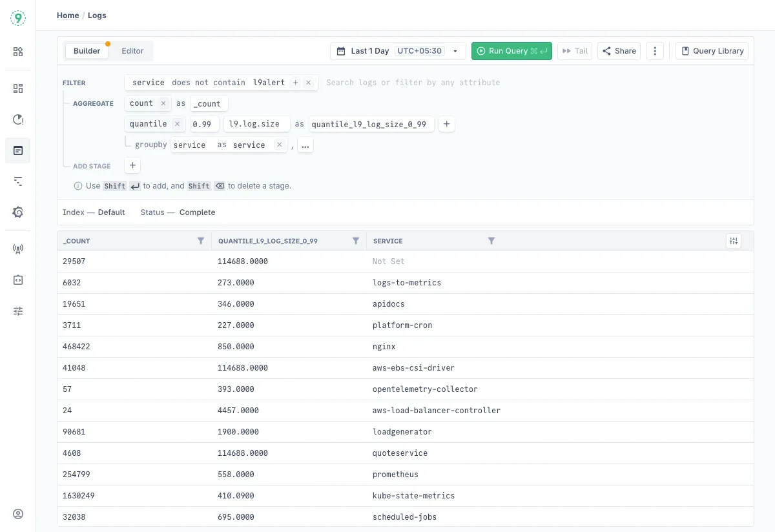
Task: Click the Home breadcrumb link
Action: (x=68, y=15)
